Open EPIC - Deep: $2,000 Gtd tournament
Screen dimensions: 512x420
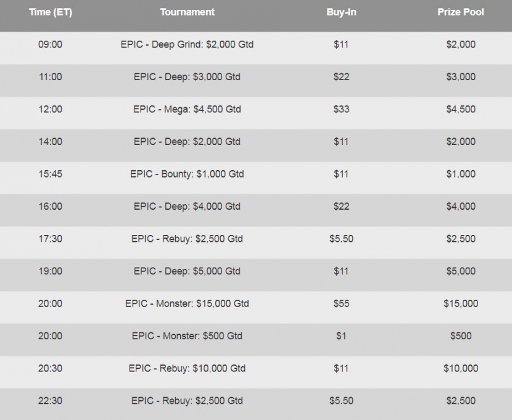coord(187,142)
